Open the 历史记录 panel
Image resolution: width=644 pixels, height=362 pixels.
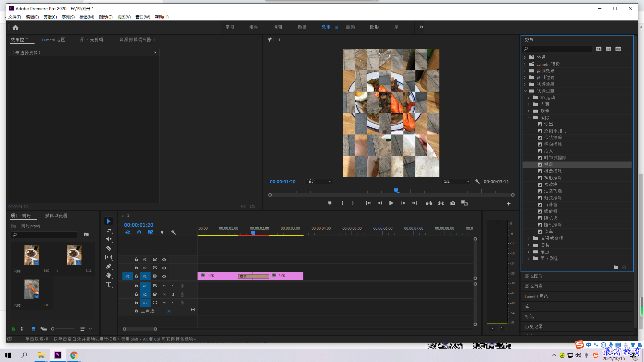[x=534, y=326]
